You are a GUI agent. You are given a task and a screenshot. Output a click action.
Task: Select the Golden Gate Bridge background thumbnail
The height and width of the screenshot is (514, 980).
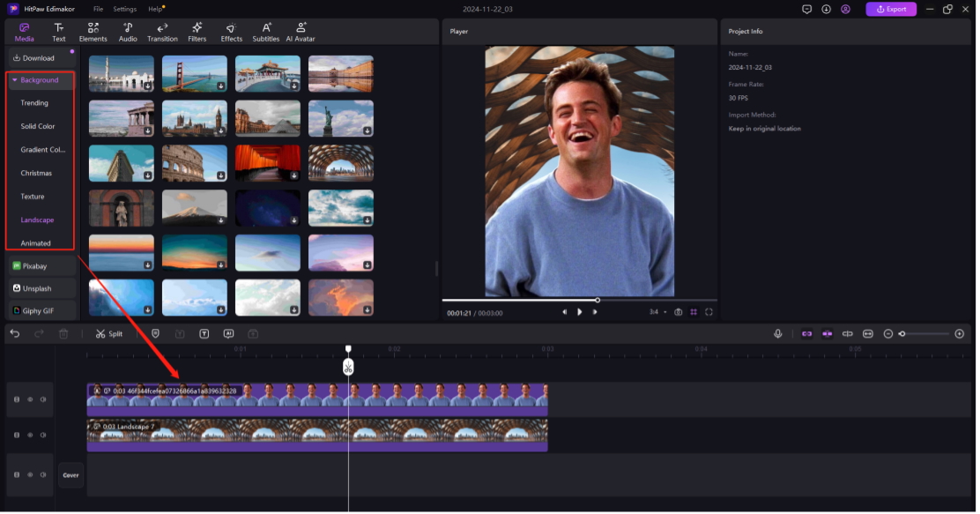195,73
